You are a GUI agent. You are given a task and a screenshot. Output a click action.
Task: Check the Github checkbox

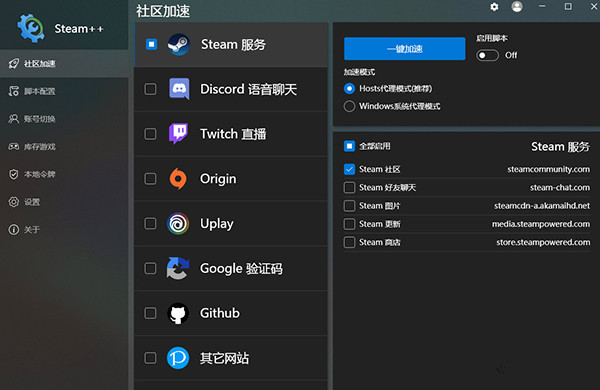(x=150, y=313)
